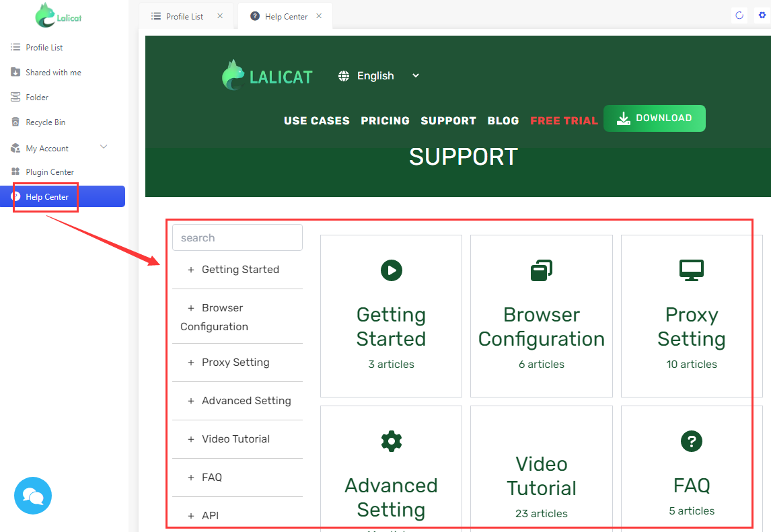Click the question icon on Help Center tab

coord(255,16)
